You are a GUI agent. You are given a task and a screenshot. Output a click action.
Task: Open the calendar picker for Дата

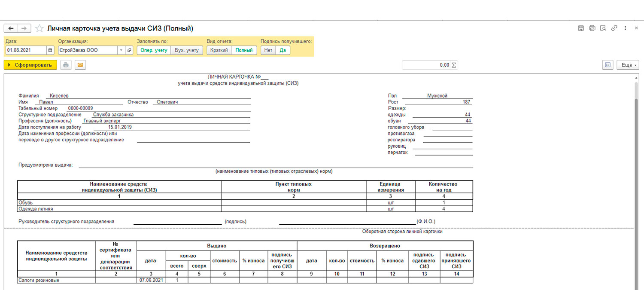click(50, 50)
